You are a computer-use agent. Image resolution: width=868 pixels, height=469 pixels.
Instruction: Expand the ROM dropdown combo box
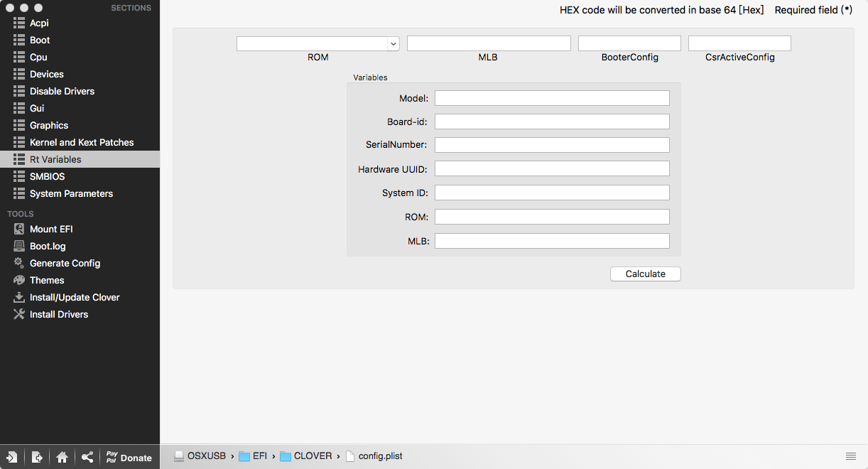click(x=393, y=44)
